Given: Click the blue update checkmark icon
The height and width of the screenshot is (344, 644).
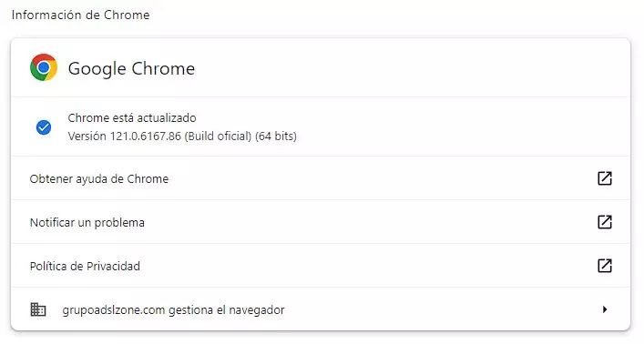Looking at the screenshot, I should click(x=44, y=127).
